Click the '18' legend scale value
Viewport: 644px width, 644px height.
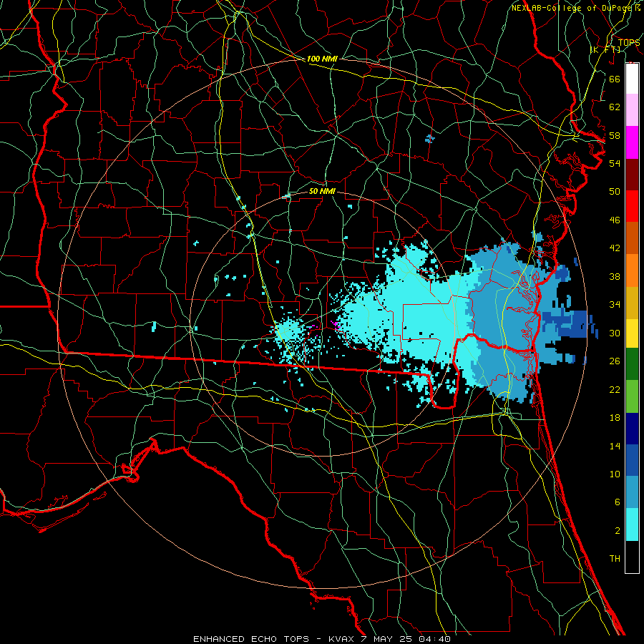(615, 418)
